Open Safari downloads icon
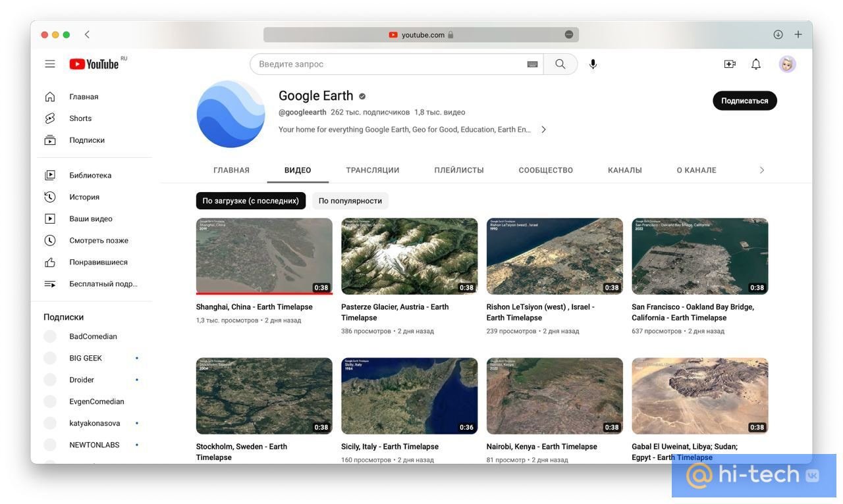This screenshot has height=504, width=843. point(778,34)
